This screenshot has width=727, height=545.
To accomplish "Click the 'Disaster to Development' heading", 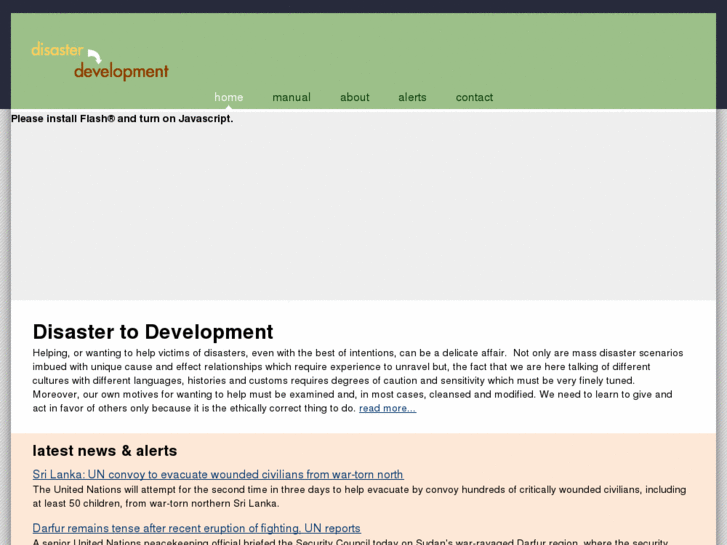I will click(153, 332).
